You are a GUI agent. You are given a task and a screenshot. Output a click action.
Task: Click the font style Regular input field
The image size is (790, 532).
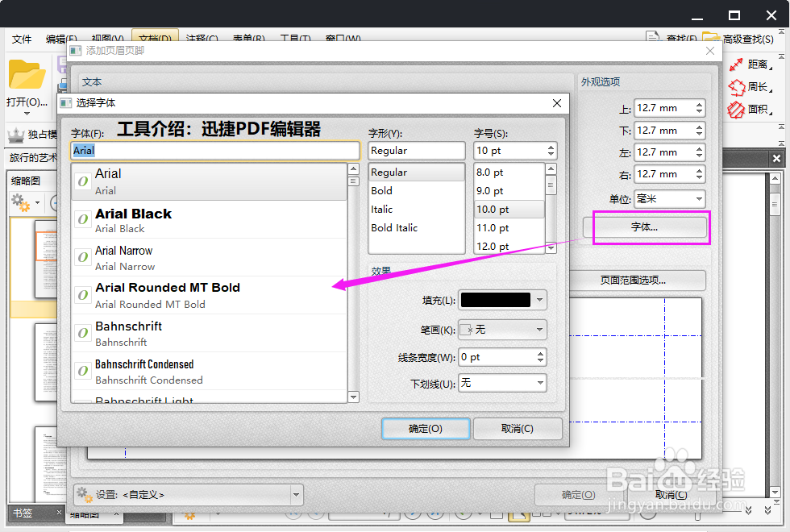416,151
